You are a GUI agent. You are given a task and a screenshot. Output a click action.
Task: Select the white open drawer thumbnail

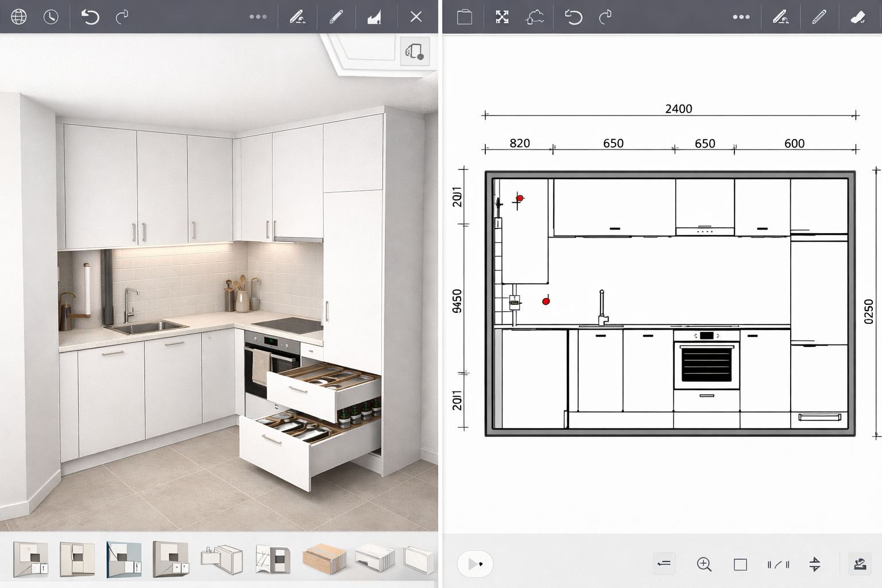[375, 559]
